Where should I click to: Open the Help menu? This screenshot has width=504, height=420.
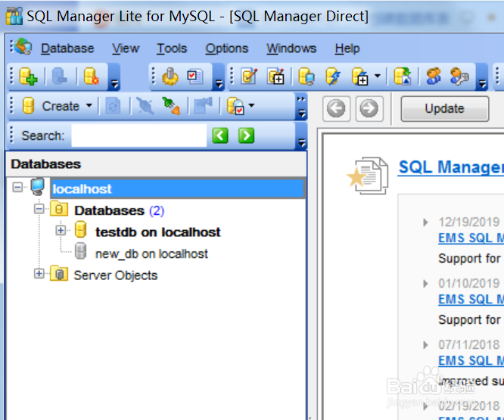click(x=347, y=48)
